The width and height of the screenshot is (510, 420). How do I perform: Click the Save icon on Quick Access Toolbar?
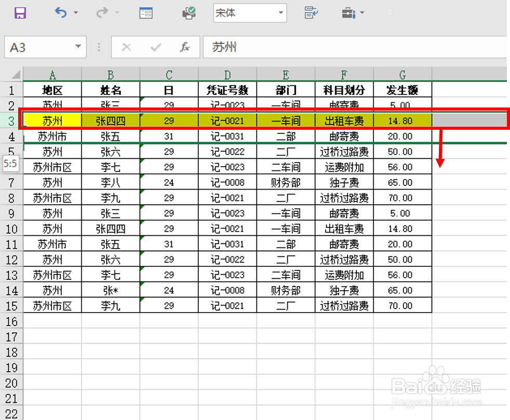21,13
